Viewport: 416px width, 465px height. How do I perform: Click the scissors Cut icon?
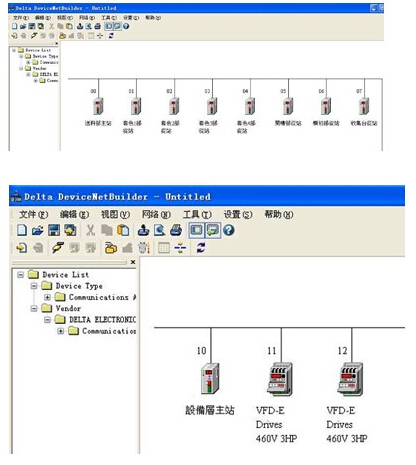[91, 230]
